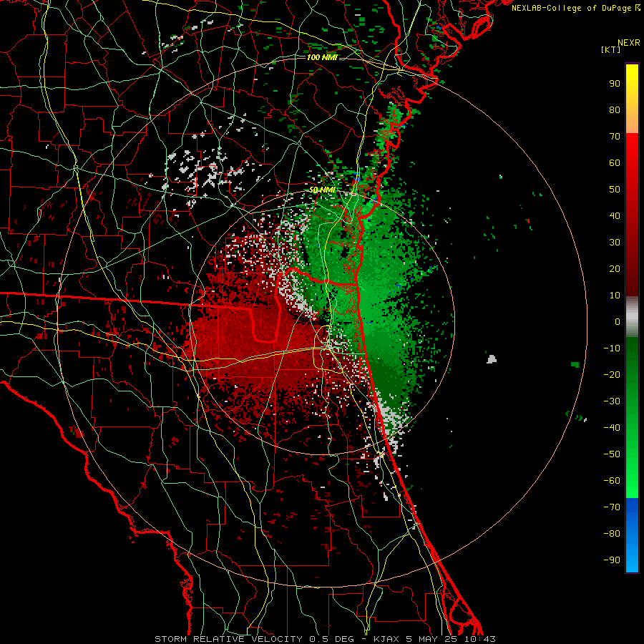
Task: Click the -10 knot scale label
Action: [612, 348]
